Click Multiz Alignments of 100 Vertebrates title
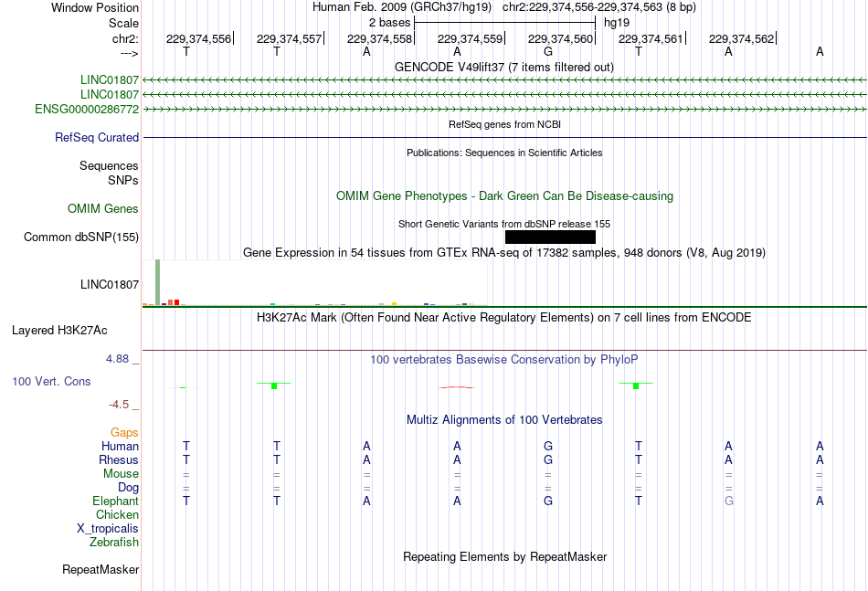Viewport: 868px width, 591px height. coord(504,419)
